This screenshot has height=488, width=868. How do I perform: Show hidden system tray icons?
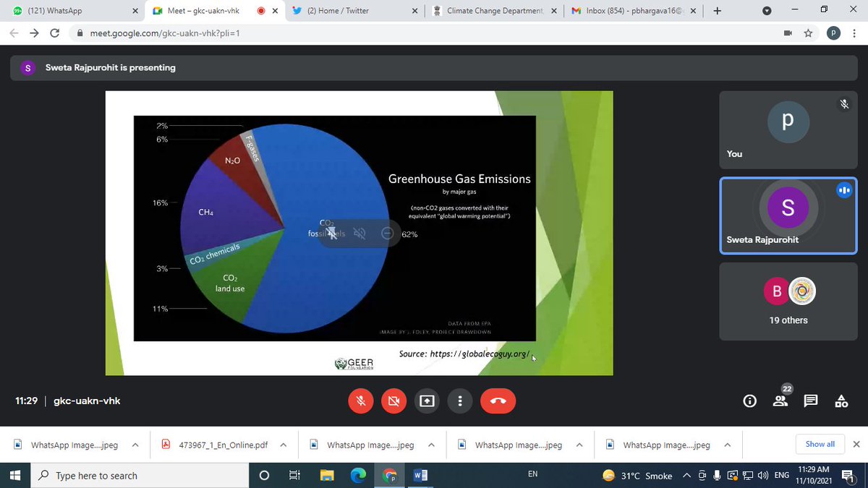687,476
